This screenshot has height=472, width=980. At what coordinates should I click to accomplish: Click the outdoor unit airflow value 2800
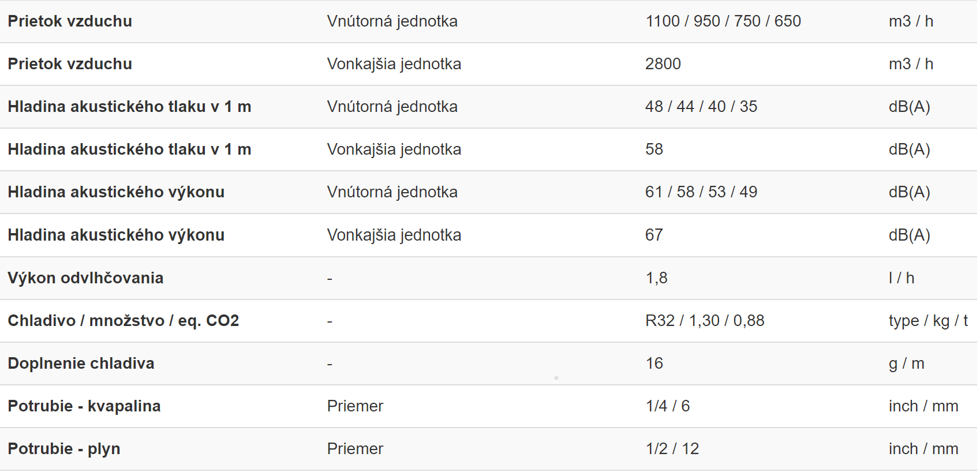663,64
